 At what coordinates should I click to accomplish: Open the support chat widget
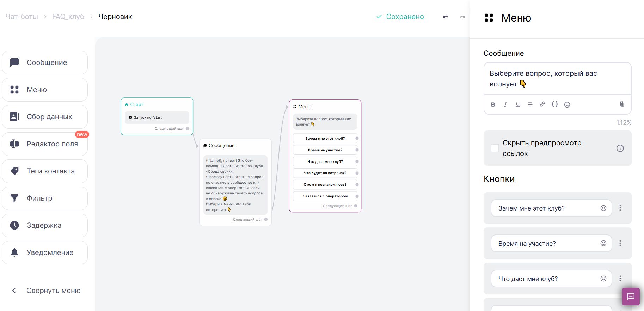(631, 297)
